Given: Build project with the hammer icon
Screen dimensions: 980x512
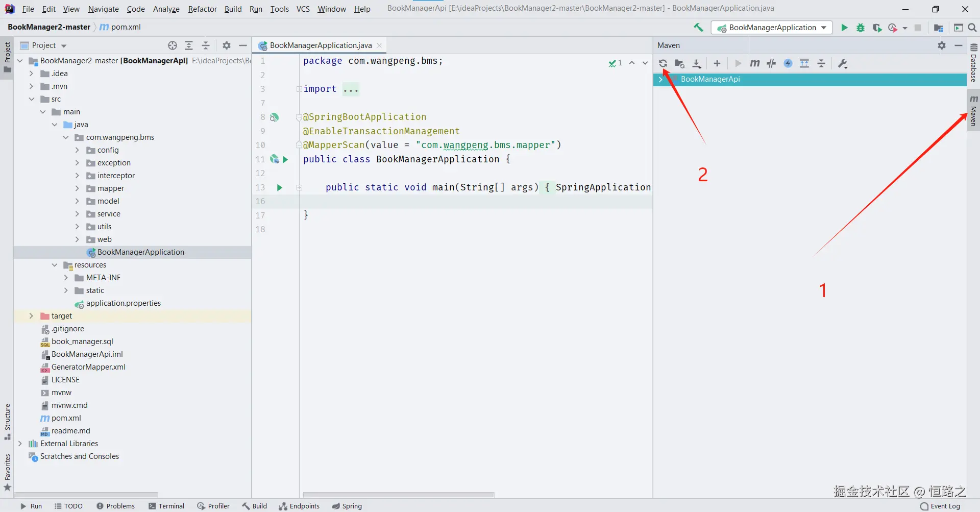Looking at the screenshot, I should (x=698, y=28).
